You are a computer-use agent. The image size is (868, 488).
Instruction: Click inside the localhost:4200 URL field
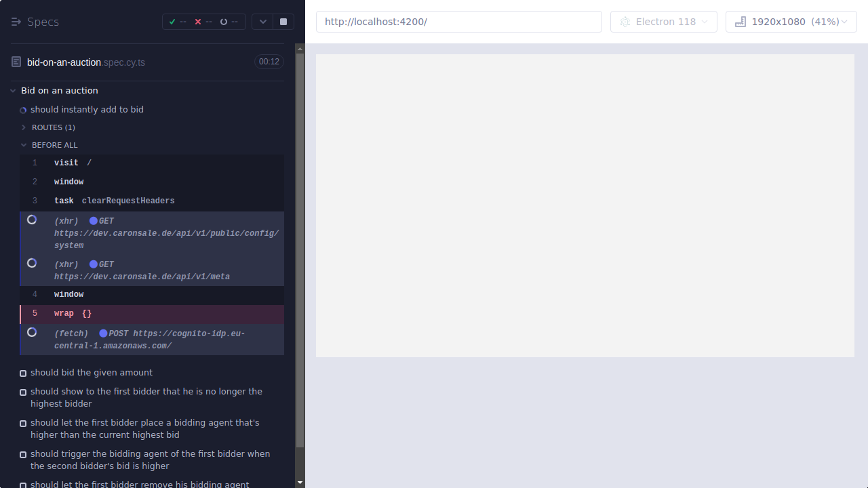458,21
